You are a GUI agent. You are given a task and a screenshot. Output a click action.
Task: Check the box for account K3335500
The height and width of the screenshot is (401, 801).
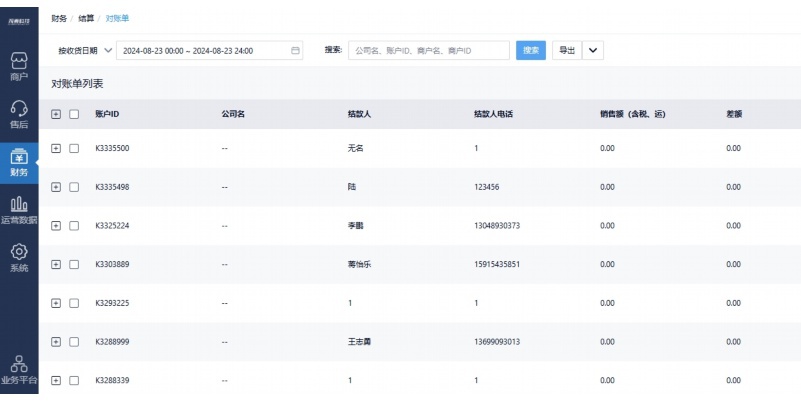click(x=74, y=148)
